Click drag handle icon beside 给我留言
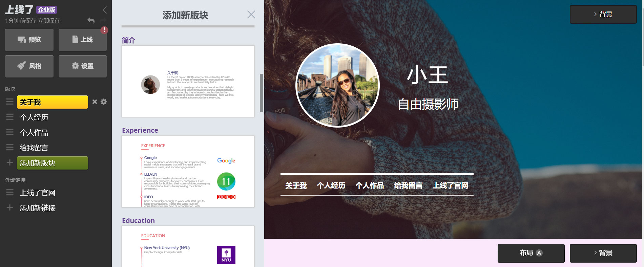Viewport: 644px width, 267px height. (10, 148)
